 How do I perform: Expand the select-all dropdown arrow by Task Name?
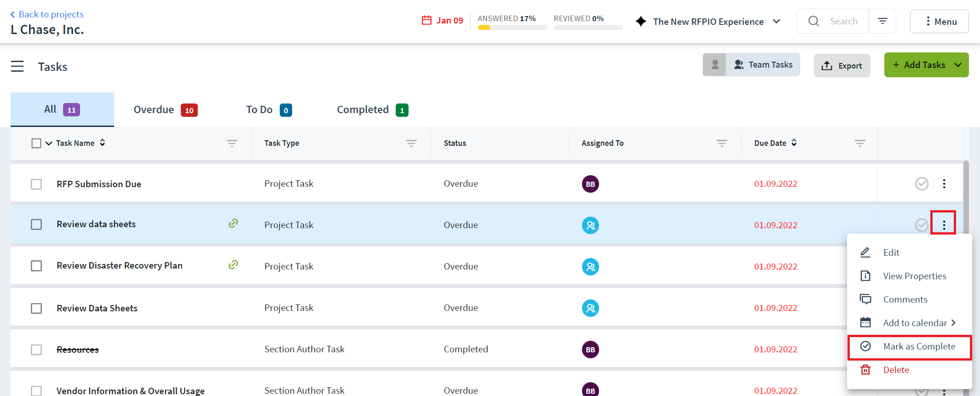(49, 143)
